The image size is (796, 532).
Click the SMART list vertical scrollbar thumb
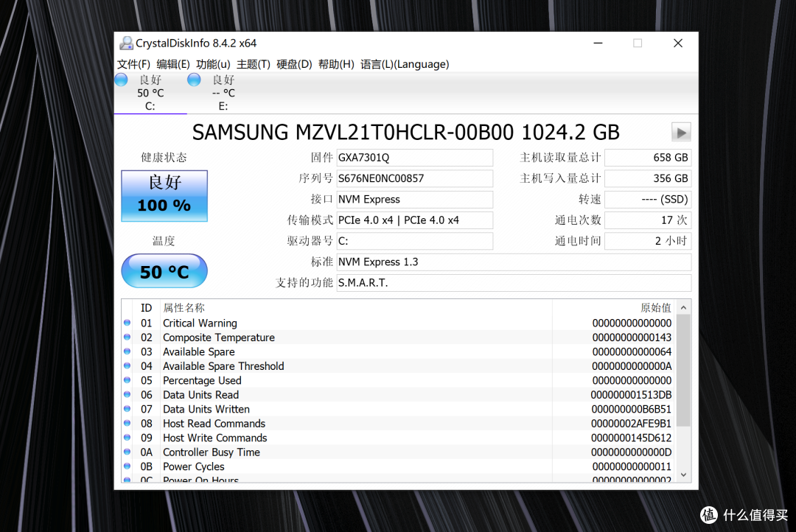[683, 370]
